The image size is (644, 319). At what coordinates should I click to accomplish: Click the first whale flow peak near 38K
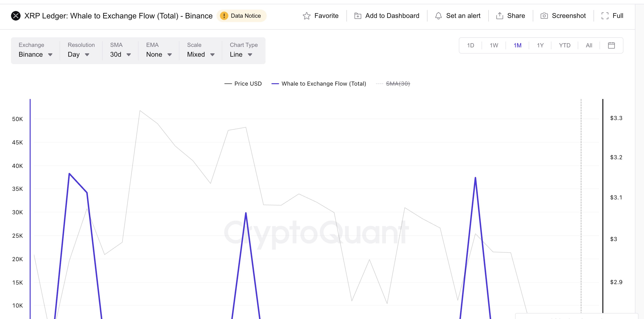tap(69, 173)
